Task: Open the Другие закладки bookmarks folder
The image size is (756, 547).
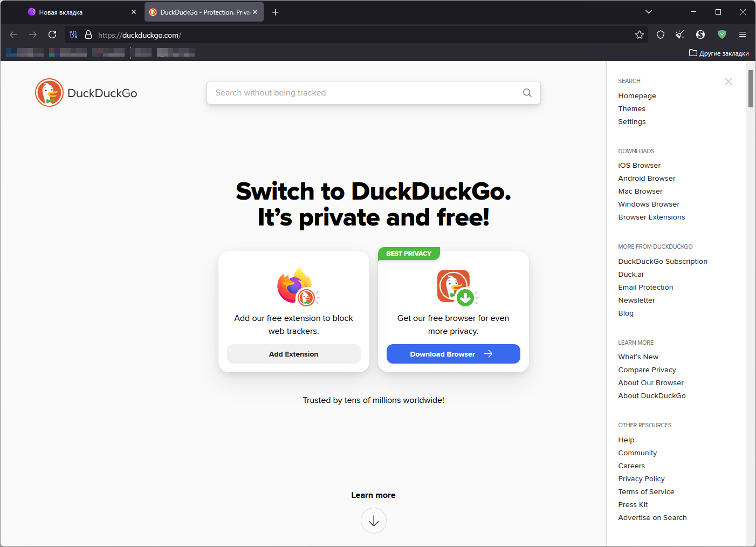Action: point(719,53)
